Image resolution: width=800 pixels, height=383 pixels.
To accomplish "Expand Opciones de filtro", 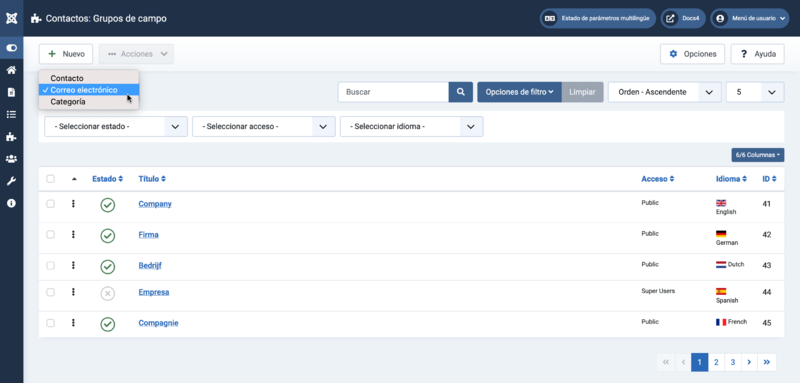I will (x=519, y=92).
